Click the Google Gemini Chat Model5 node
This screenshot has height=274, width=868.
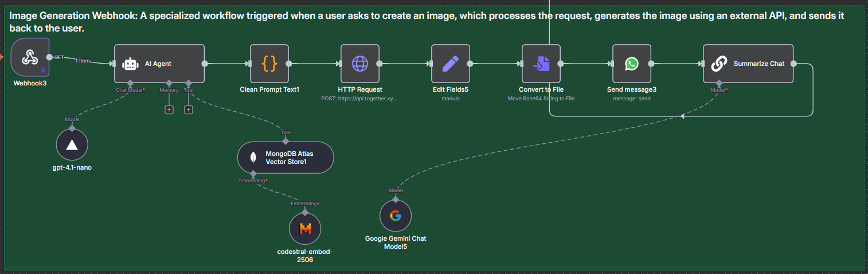click(396, 216)
